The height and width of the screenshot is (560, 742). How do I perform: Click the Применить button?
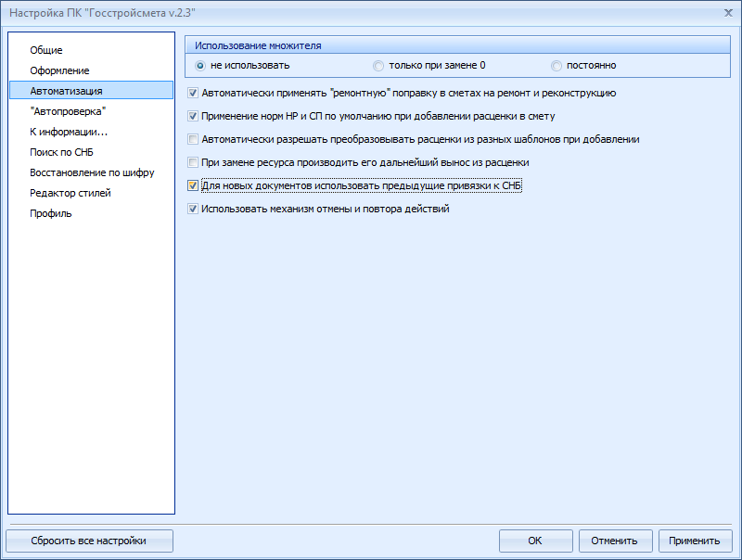point(695,541)
